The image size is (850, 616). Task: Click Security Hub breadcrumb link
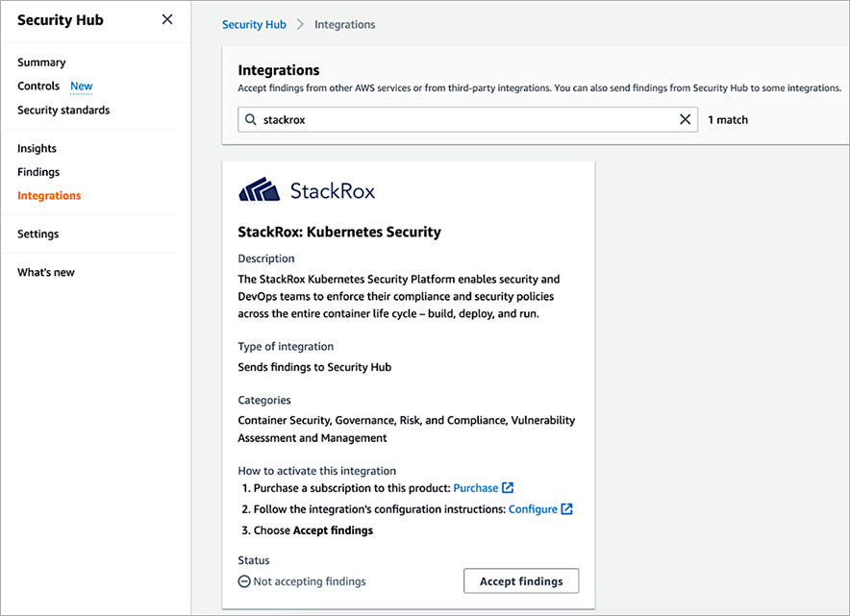click(x=254, y=24)
